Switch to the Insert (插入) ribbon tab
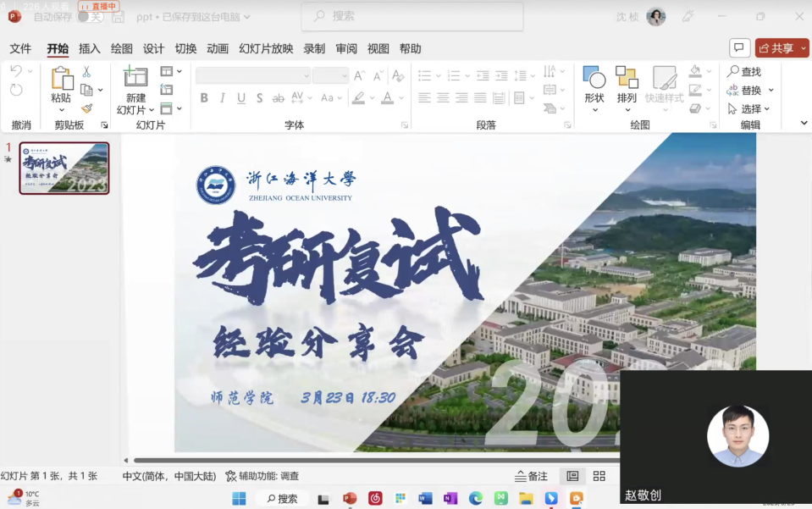This screenshot has height=509, width=812. click(91, 48)
